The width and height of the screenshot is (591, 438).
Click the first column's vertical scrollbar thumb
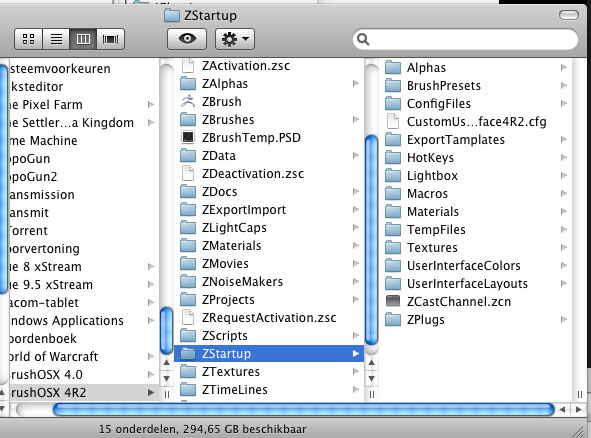[166, 331]
